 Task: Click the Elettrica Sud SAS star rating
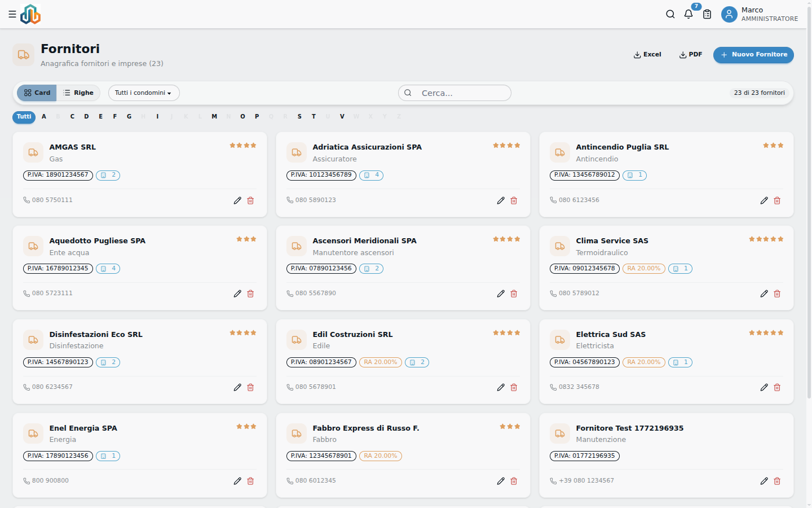(766, 333)
